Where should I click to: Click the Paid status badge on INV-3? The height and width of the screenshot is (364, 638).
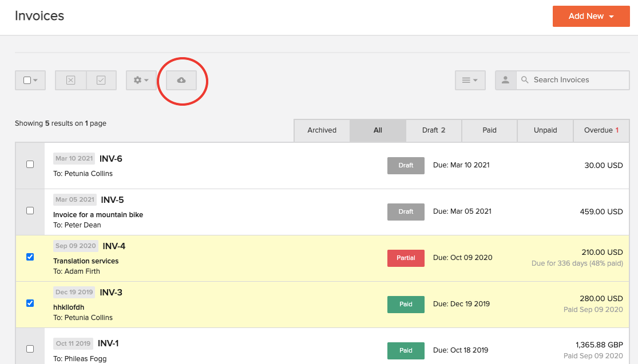[406, 304]
